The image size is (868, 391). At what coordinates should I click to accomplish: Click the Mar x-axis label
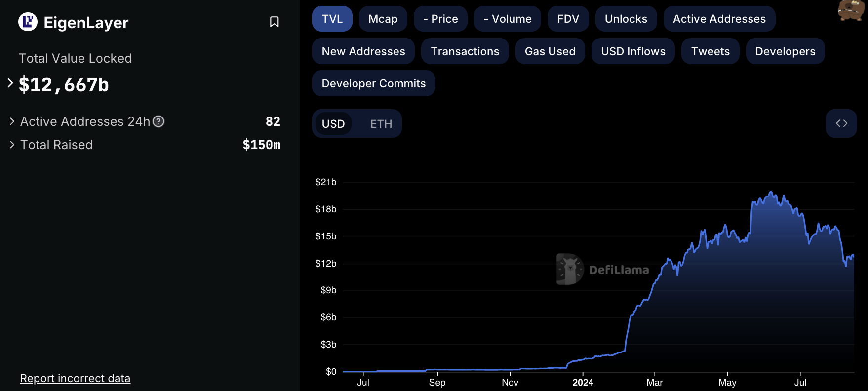click(655, 382)
